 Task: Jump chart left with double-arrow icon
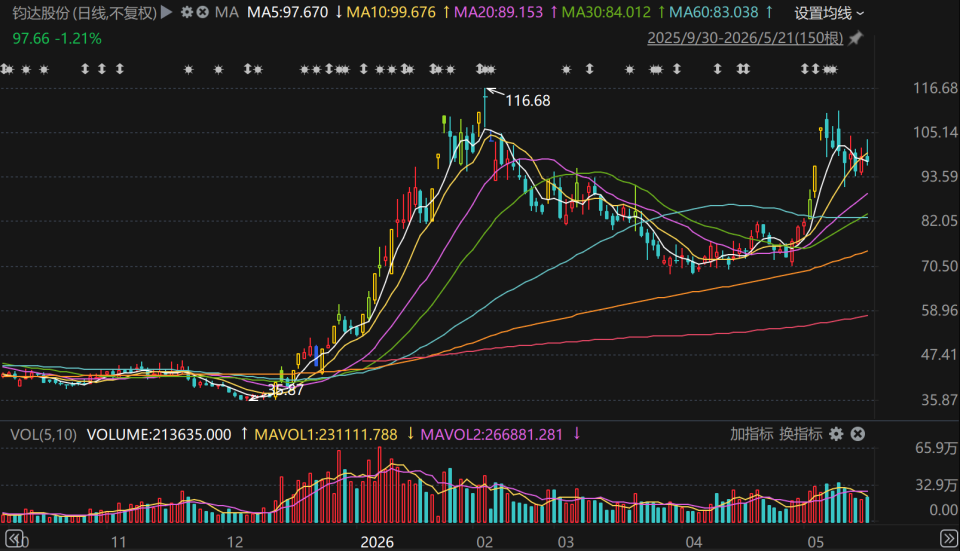[x=13, y=539]
